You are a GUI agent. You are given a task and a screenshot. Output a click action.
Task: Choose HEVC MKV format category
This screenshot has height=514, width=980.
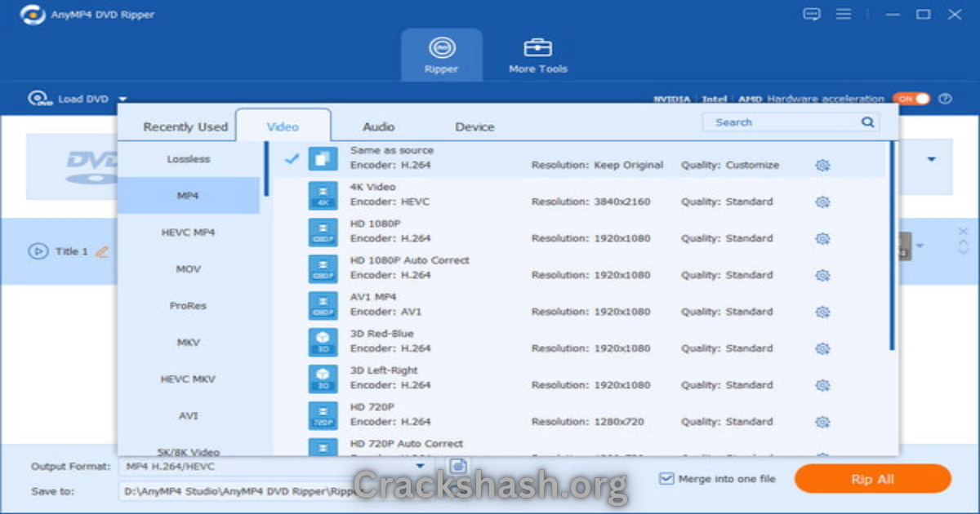click(189, 379)
